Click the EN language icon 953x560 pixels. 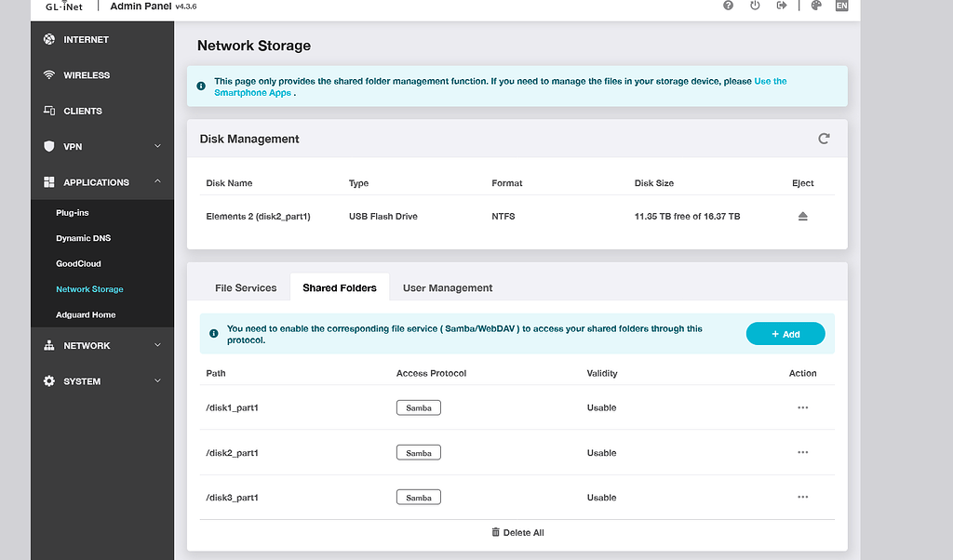pos(841,6)
